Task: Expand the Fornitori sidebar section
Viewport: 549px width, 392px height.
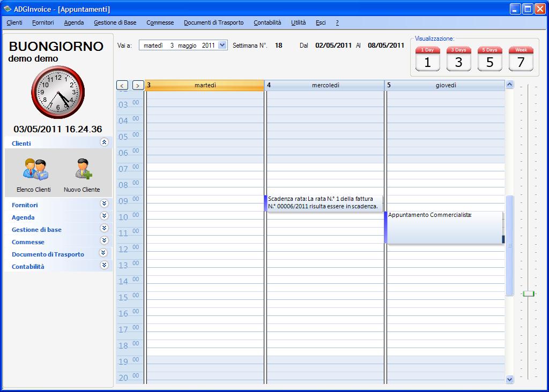Action: pyautogui.click(x=104, y=204)
